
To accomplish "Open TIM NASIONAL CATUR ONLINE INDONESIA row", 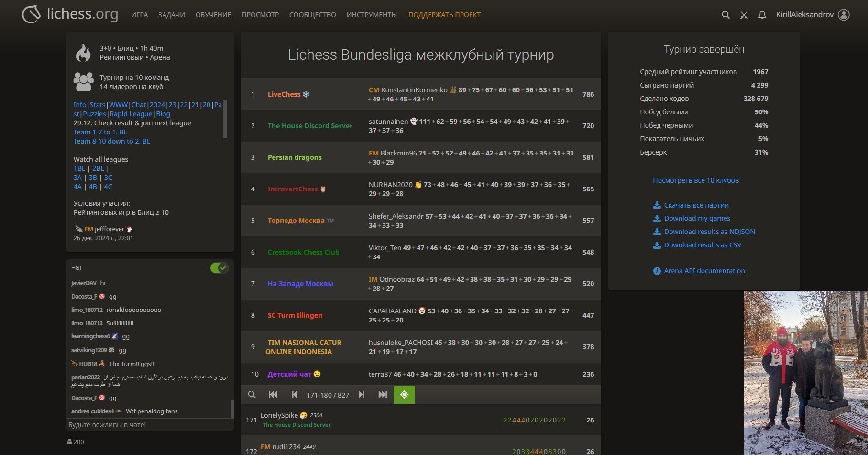I will coord(421,347).
